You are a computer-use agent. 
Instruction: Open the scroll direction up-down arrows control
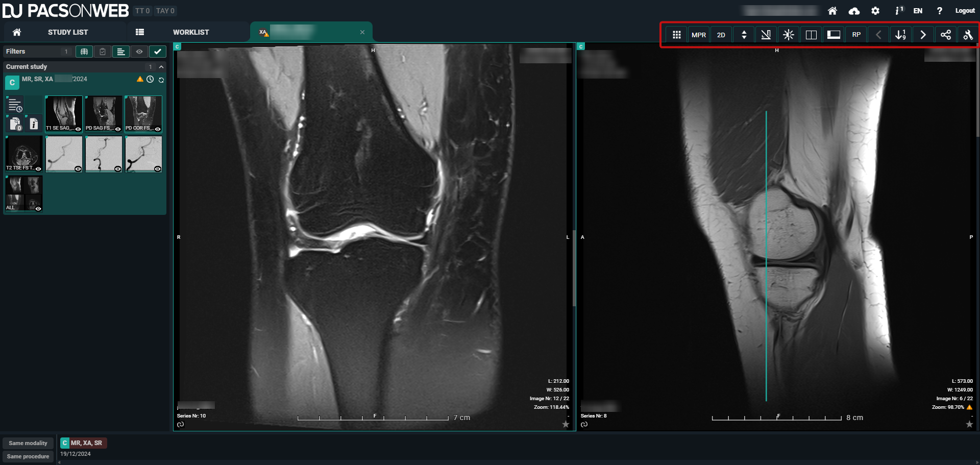tap(744, 35)
